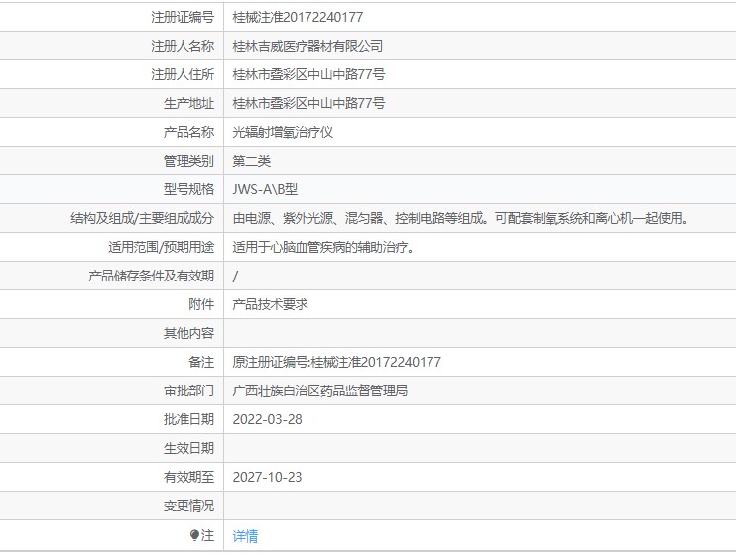
Task: Click the intended use text 适用于心脑血管疾病的辅助治疗
Action: pos(323,247)
